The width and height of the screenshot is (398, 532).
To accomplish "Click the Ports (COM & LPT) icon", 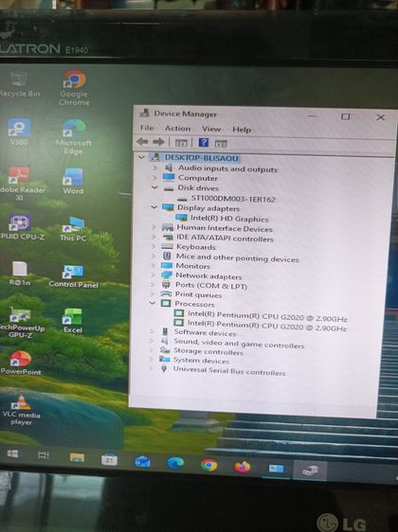I will coord(166,284).
